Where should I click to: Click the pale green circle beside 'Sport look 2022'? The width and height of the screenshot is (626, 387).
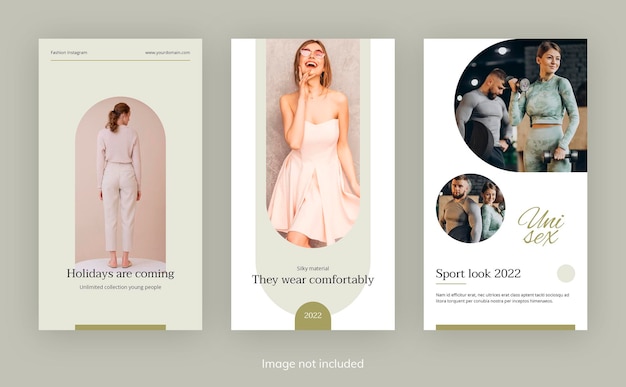coord(566,274)
